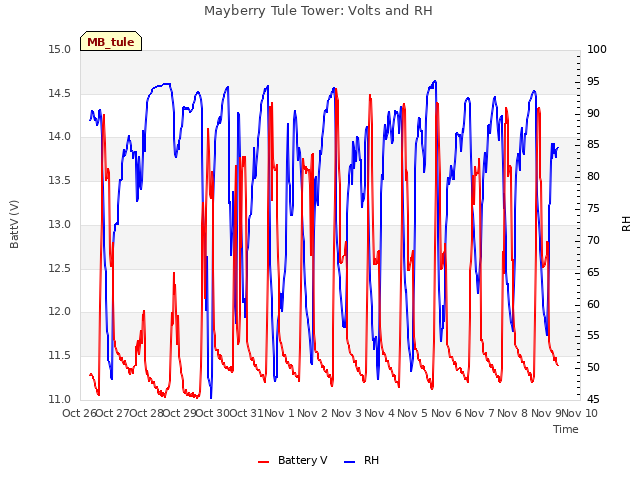This screenshot has width=640, height=480.
Task: Click the 70 right axis tick label
Action: [593, 240]
